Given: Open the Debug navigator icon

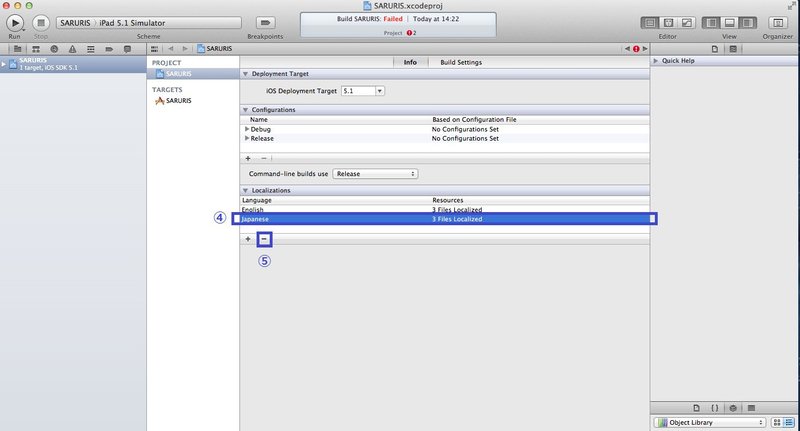Looking at the screenshot, I should click(x=91, y=49).
